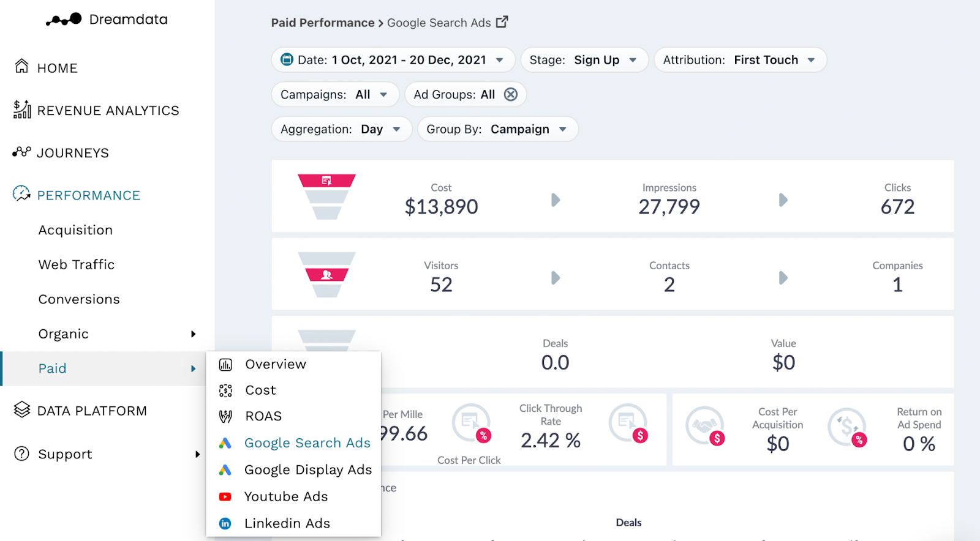Image resolution: width=980 pixels, height=541 pixels.
Task: Click the Support question mark icon
Action: 22,453
